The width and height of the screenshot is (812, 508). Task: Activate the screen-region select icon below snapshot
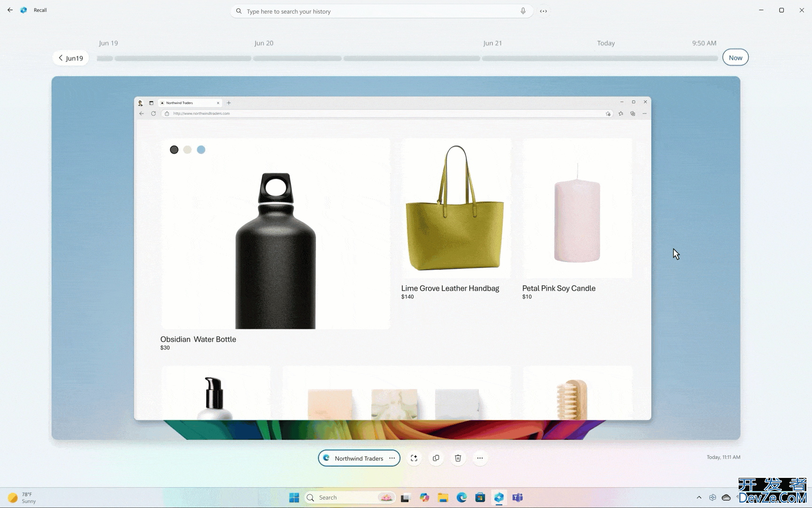pos(414,458)
